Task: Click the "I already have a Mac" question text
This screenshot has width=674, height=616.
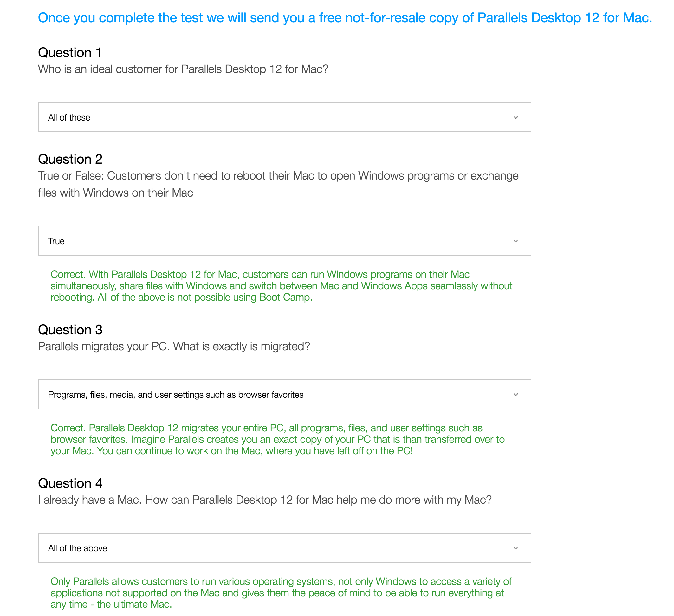Action: 264,500
